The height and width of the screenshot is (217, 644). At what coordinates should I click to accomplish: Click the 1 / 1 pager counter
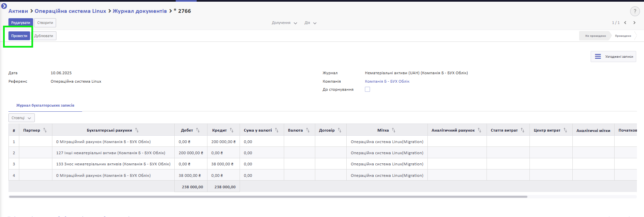coord(616,23)
